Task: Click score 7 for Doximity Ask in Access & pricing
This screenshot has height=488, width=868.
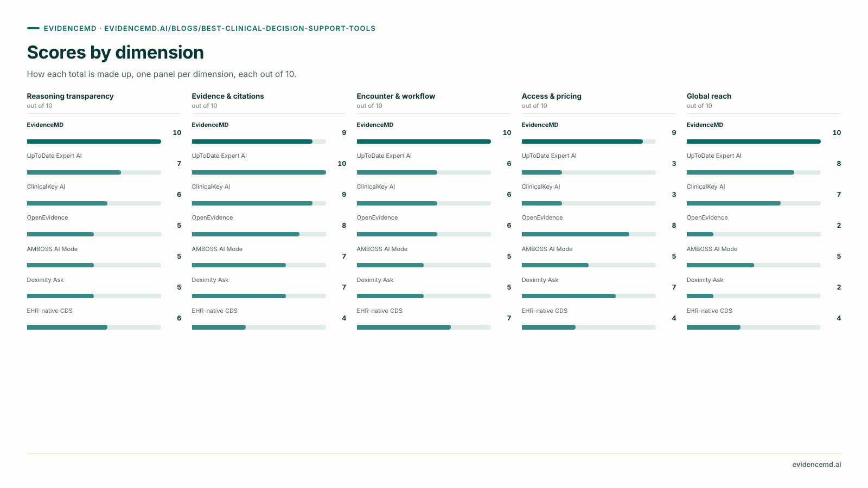Action: tap(674, 287)
